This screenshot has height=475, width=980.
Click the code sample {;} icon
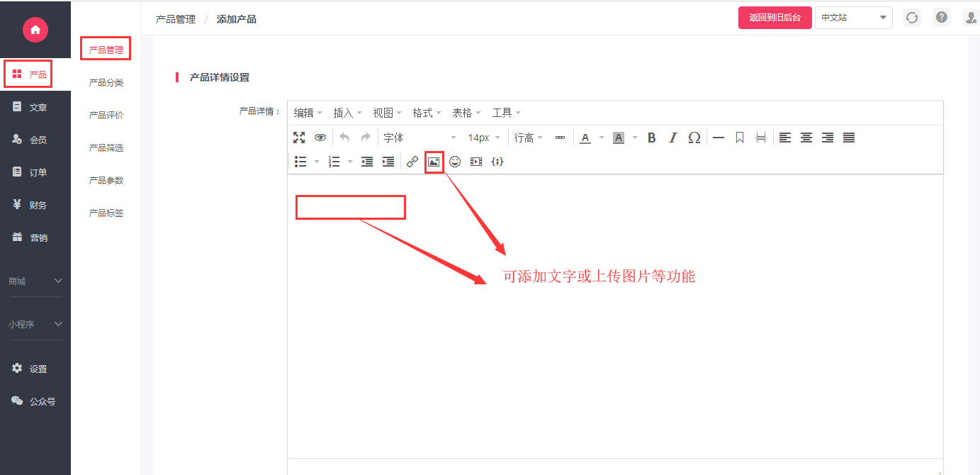(497, 162)
